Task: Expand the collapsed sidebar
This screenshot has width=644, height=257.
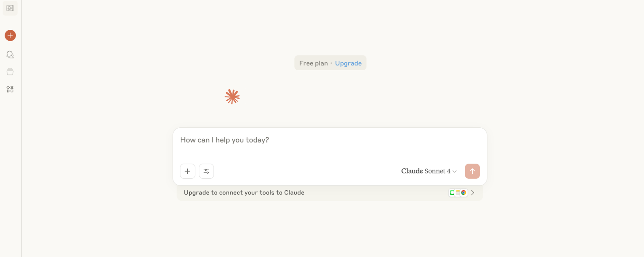Action: click(10, 8)
